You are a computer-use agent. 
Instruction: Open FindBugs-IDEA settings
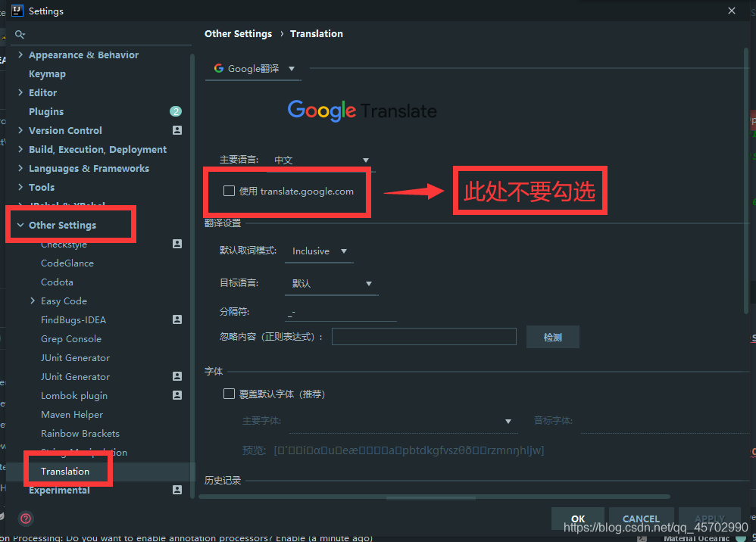click(73, 320)
